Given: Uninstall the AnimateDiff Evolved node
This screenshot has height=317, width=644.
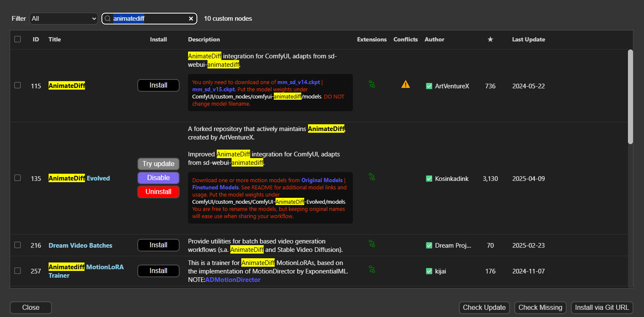Looking at the screenshot, I should (x=158, y=192).
